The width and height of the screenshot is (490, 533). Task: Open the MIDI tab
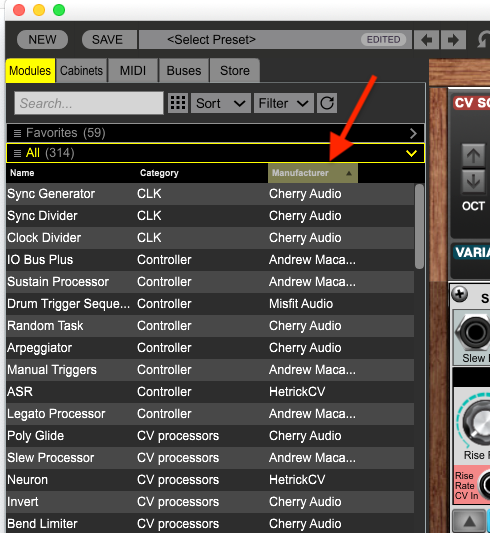tap(133, 71)
